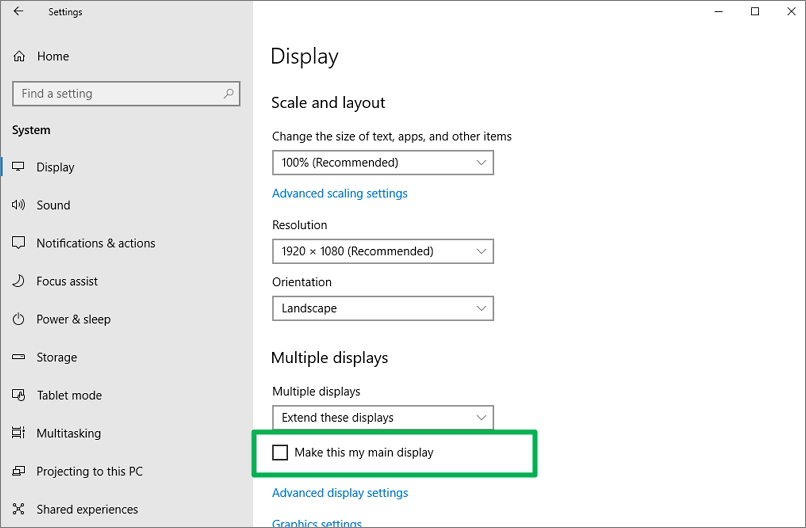This screenshot has width=806, height=528.
Task: Select Projecting to this PC
Action: (89, 471)
